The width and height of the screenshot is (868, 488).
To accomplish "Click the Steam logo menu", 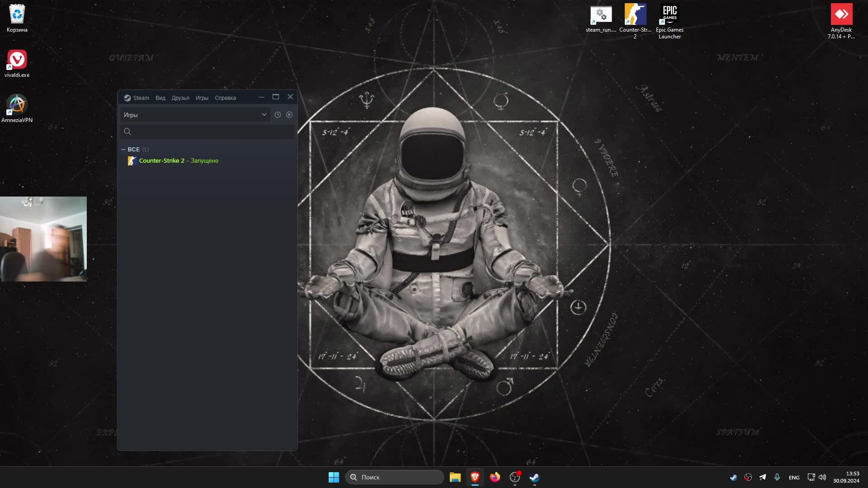I will tap(137, 98).
